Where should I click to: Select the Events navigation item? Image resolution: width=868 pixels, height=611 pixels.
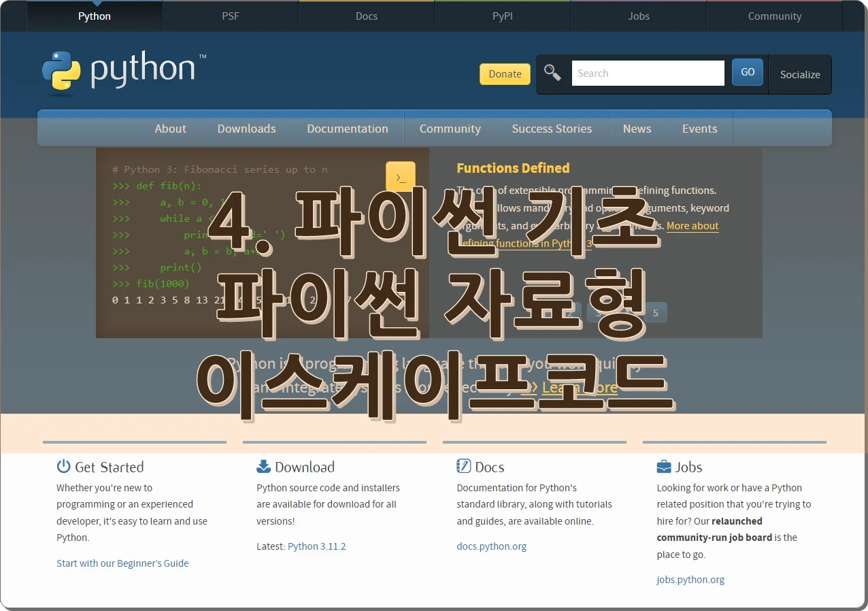699,129
